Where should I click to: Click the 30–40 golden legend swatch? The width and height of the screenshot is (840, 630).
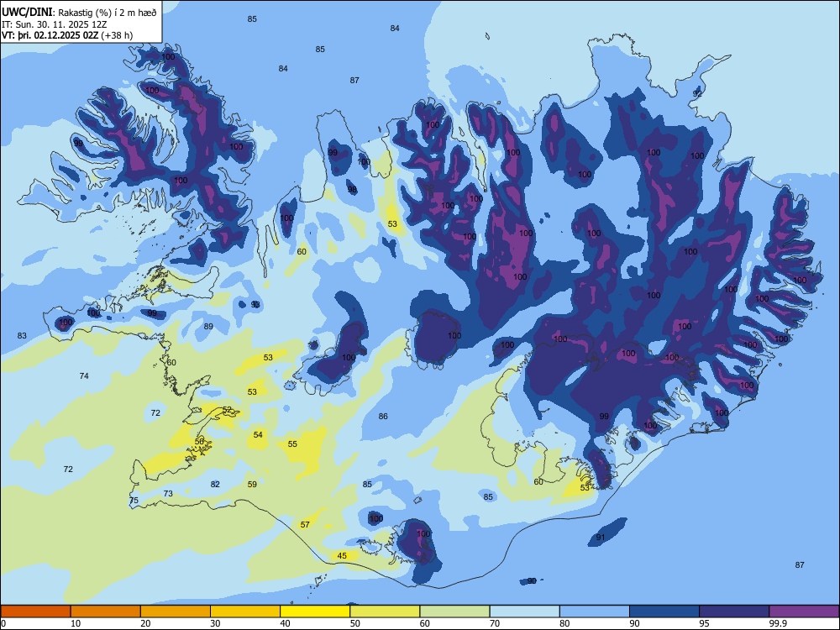coord(245,612)
